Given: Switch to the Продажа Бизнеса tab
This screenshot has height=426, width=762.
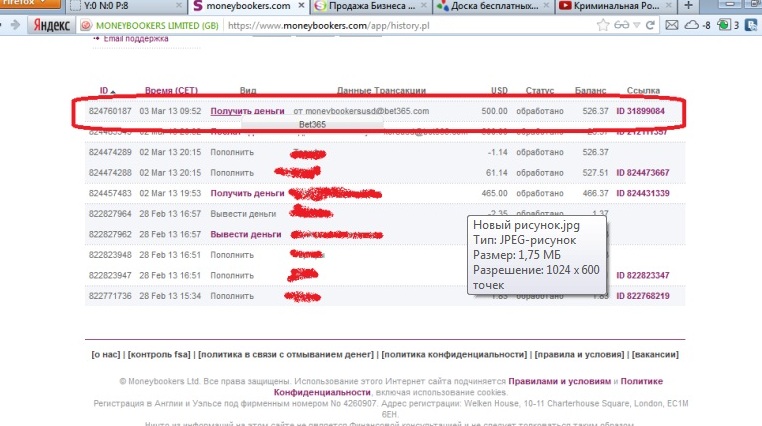Looking at the screenshot, I should 372,6.
